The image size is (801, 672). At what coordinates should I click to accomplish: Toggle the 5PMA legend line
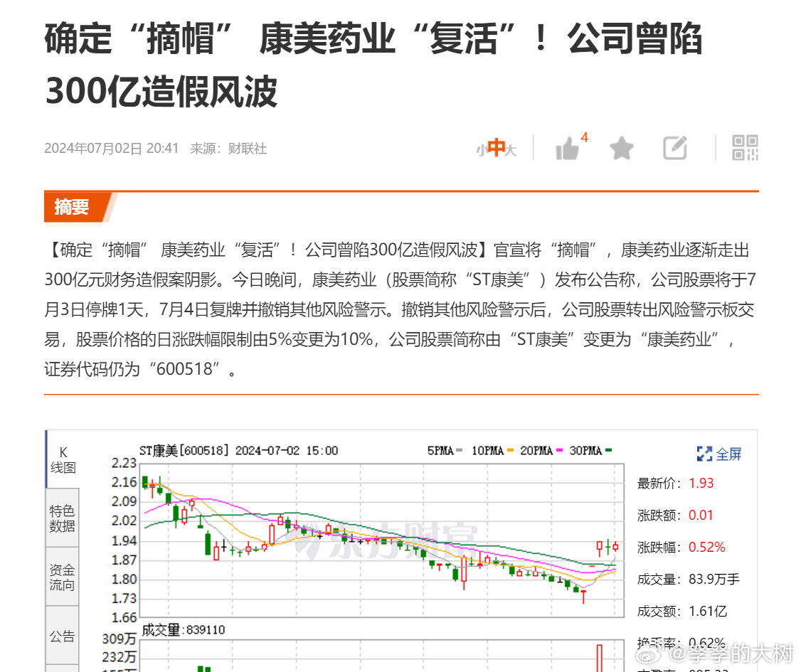click(x=445, y=450)
